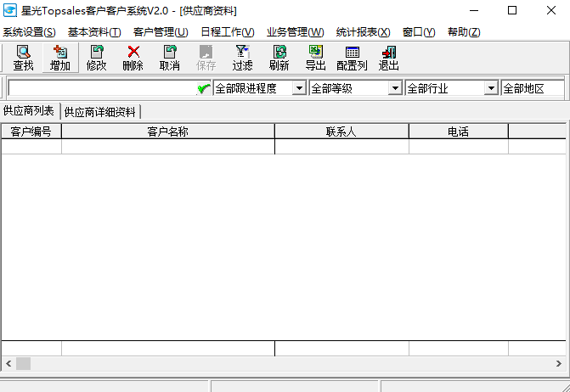Click the 取消 cancel toolbar icon
Image resolution: width=570 pixels, height=392 pixels.
click(169, 58)
